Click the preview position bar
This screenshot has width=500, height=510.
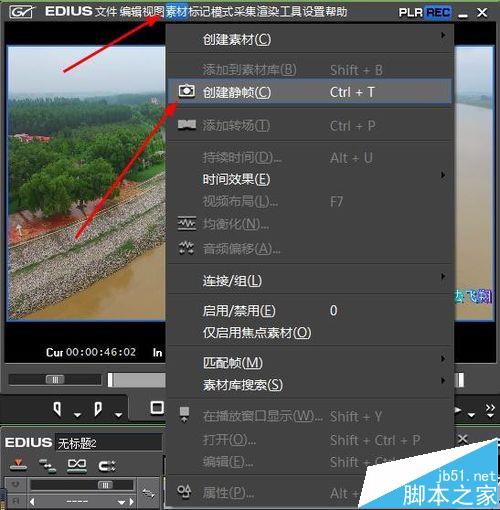(136, 380)
